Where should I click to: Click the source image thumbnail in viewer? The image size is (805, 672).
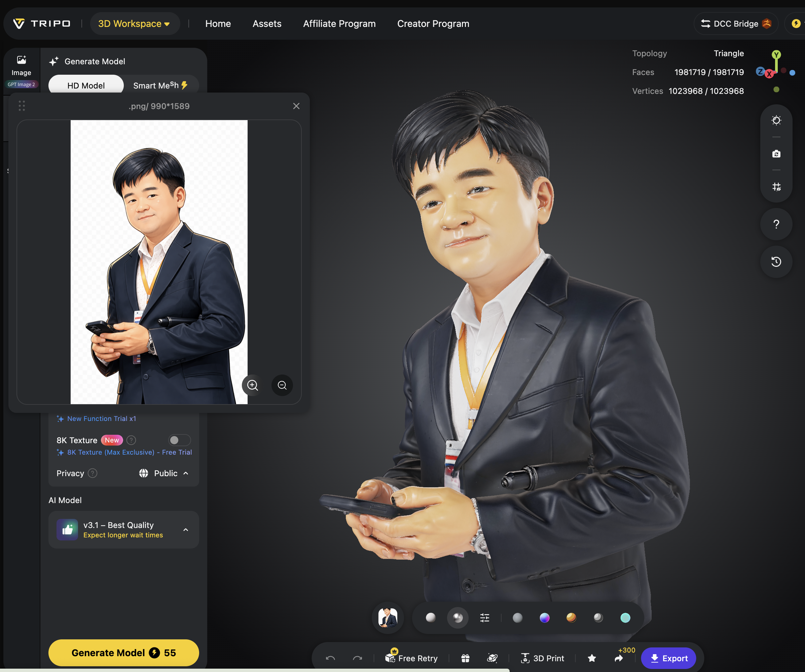click(x=388, y=617)
